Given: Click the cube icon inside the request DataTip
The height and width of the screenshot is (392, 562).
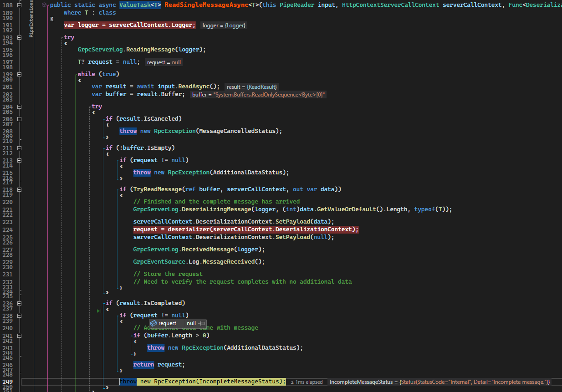Looking at the screenshot, I should coord(153,323).
